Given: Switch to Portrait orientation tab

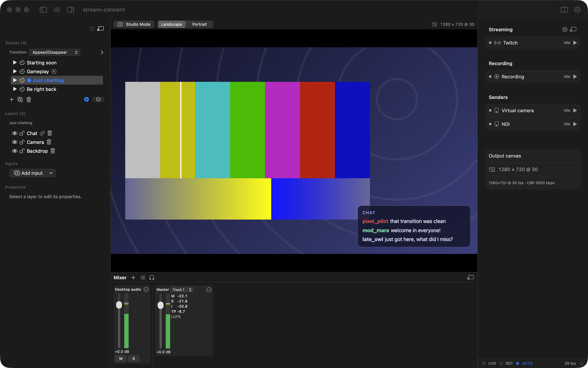Looking at the screenshot, I should point(199,24).
